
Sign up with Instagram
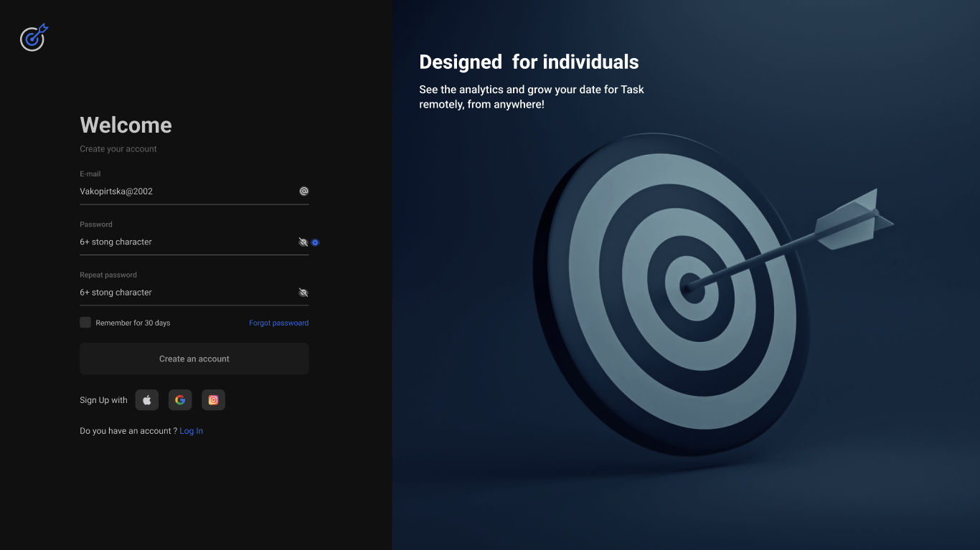(x=213, y=400)
